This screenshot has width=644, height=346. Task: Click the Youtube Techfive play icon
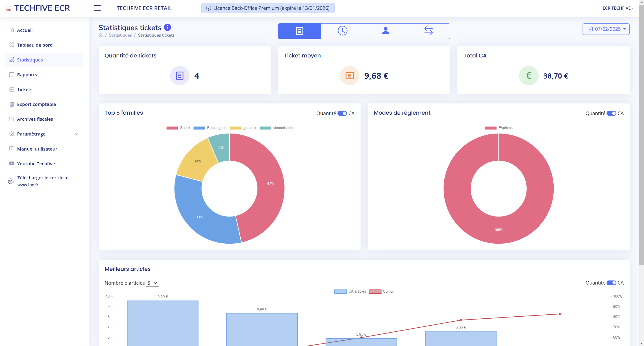(x=11, y=163)
